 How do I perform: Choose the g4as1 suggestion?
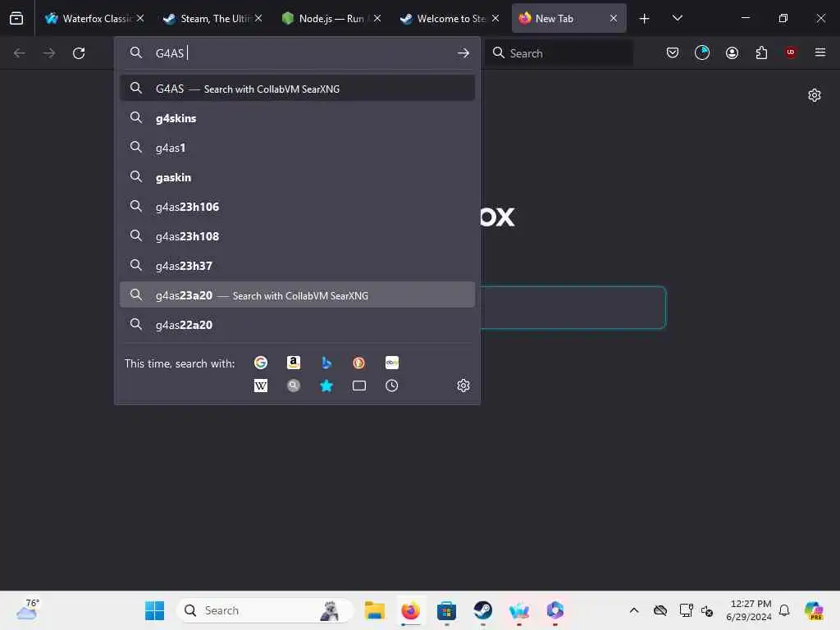click(x=297, y=148)
